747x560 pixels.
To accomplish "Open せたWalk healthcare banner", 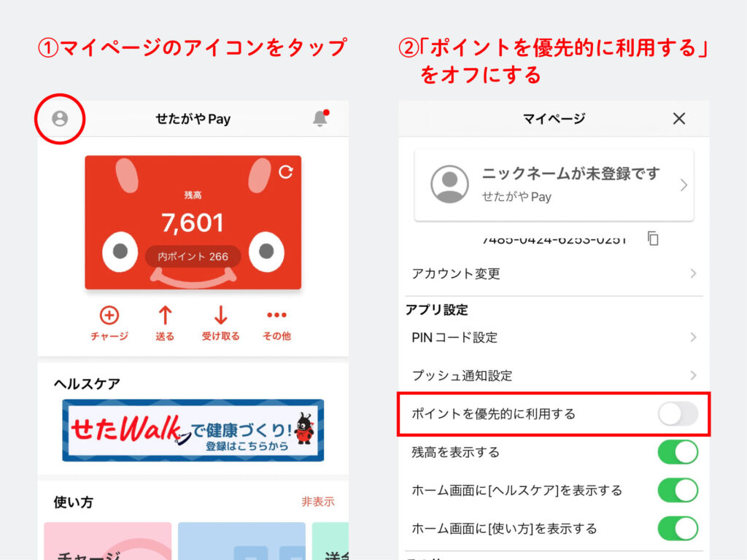I will [x=193, y=430].
